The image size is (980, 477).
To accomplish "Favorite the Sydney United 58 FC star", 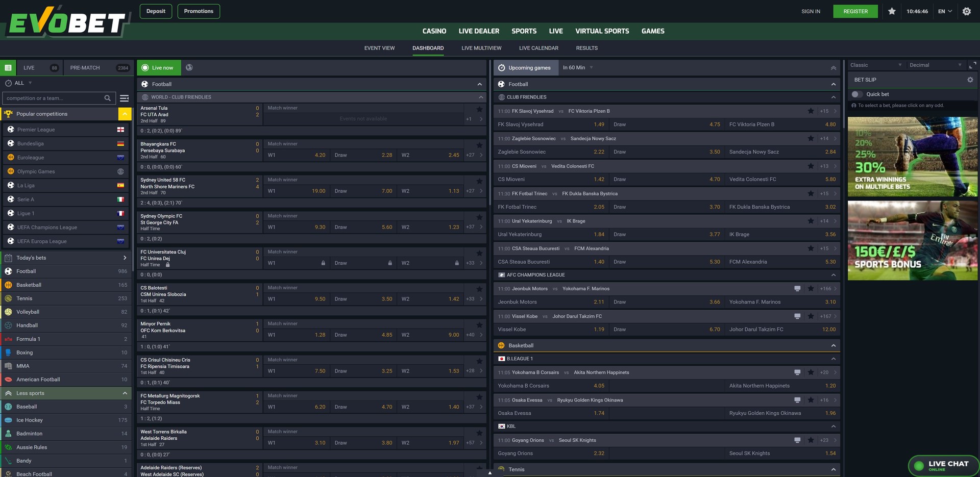I will click(x=479, y=181).
